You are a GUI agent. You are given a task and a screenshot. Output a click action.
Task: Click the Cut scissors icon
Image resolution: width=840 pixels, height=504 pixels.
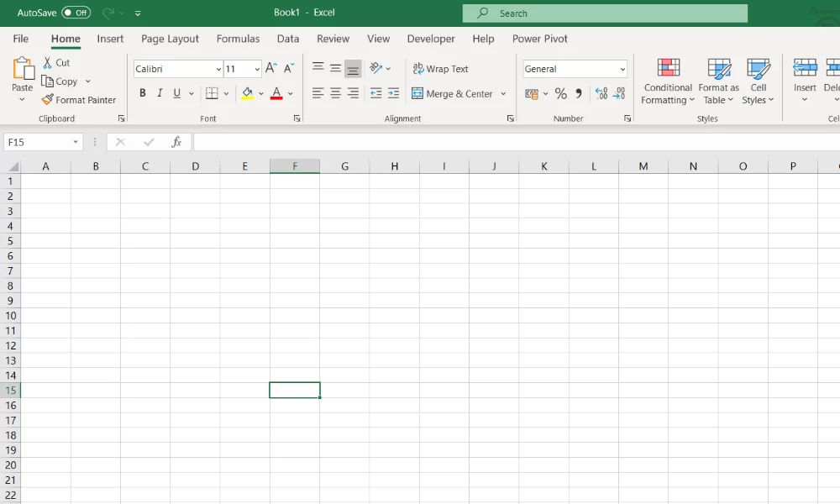(x=48, y=63)
